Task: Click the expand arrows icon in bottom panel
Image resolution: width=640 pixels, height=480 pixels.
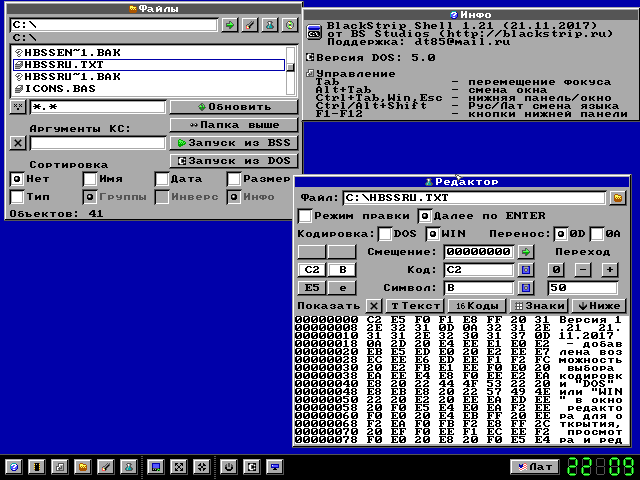Action: tap(179, 467)
